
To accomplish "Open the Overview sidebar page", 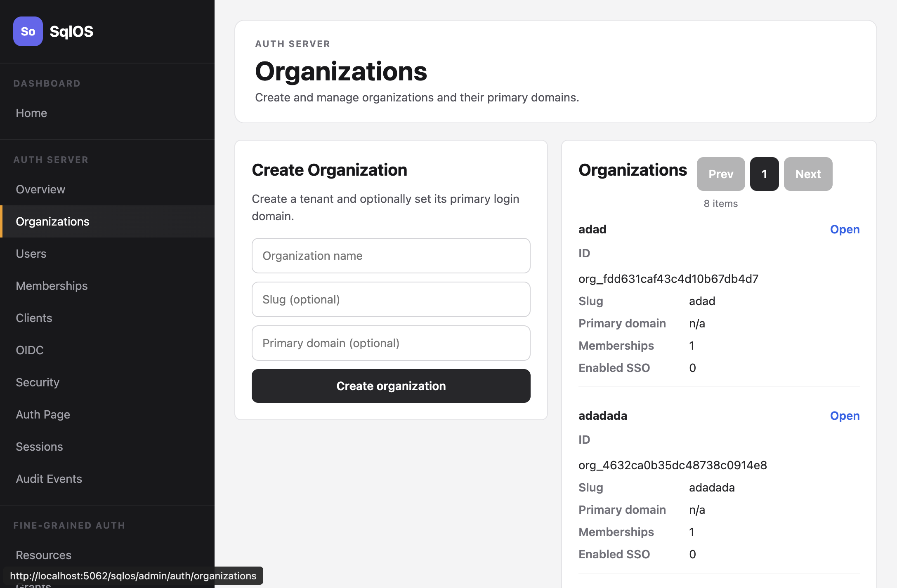I will [40, 189].
